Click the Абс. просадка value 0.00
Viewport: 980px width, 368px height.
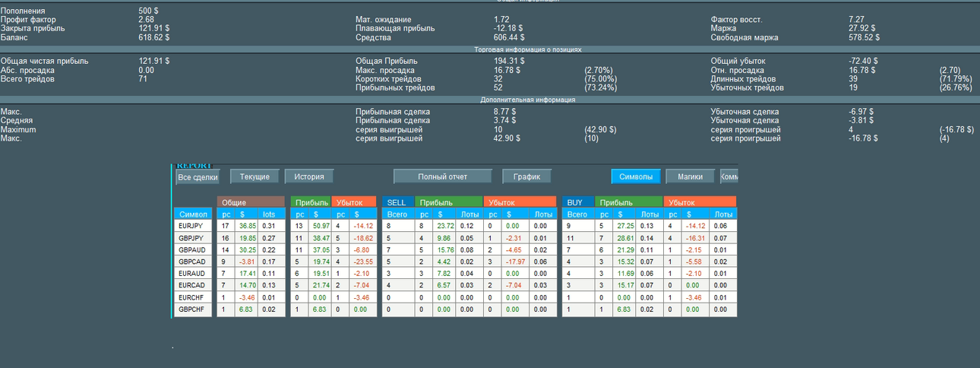tap(146, 70)
